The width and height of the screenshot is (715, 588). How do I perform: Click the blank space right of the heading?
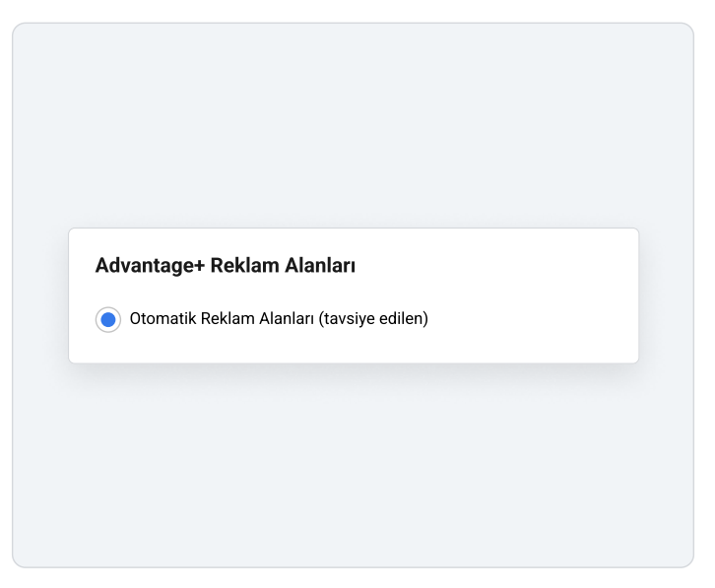pos(492,266)
